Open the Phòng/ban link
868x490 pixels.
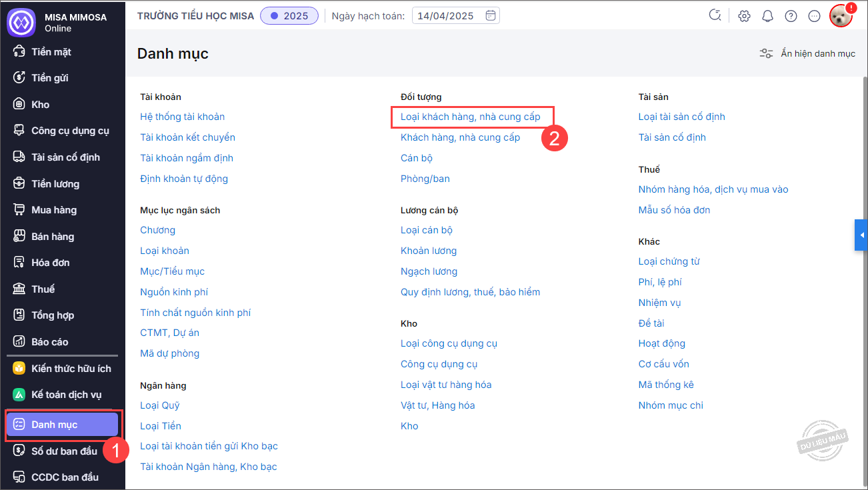425,179
